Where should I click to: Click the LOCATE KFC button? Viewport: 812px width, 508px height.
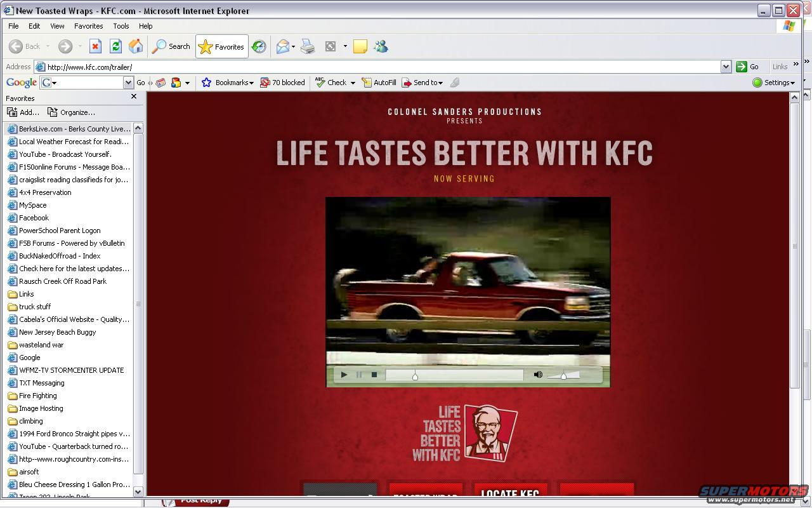click(510, 490)
